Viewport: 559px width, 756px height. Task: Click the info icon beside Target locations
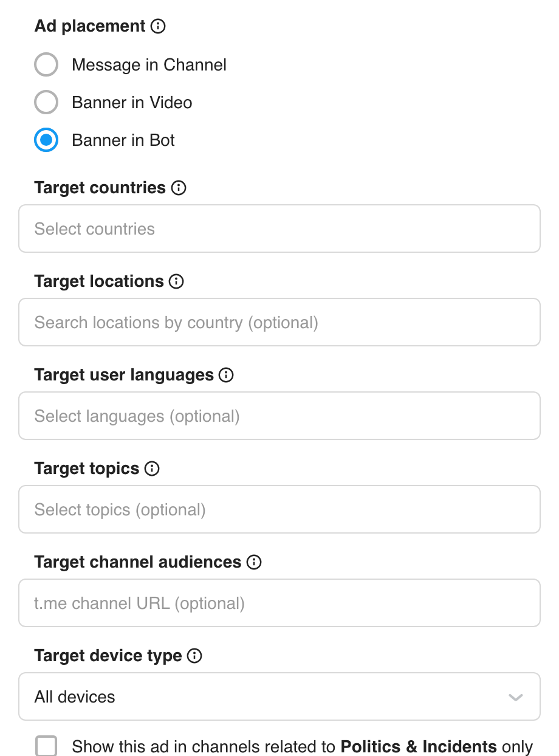176,281
